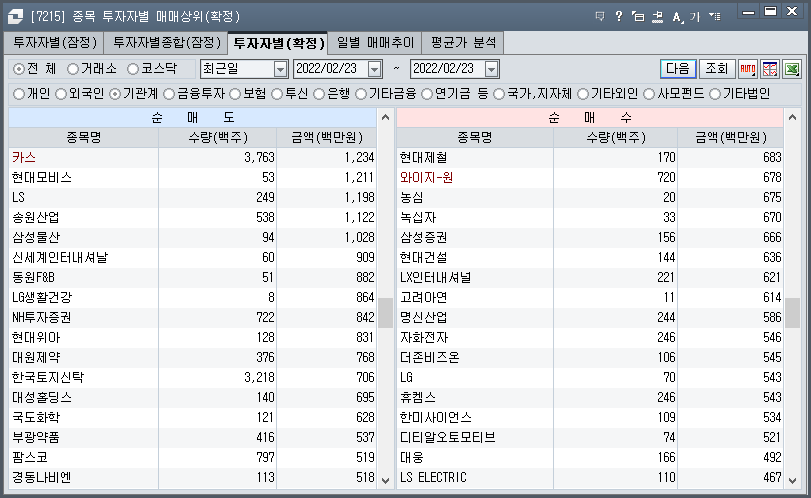
Task: Choose the 기타금융 radio button
Action: point(361,94)
